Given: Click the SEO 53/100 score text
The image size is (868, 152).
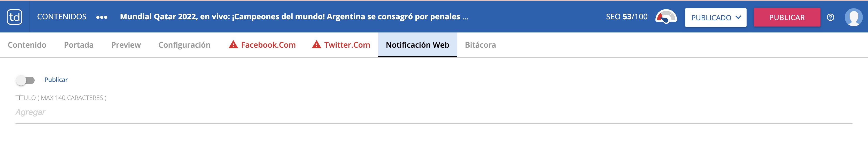Looking at the screenshot, I should 626,17.
